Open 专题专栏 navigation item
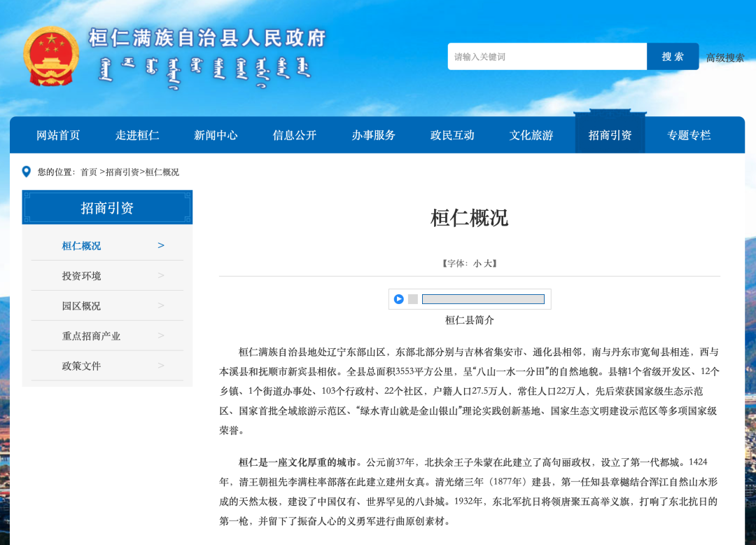Viewport: 756px width, 545px height. tap(689, 135)
